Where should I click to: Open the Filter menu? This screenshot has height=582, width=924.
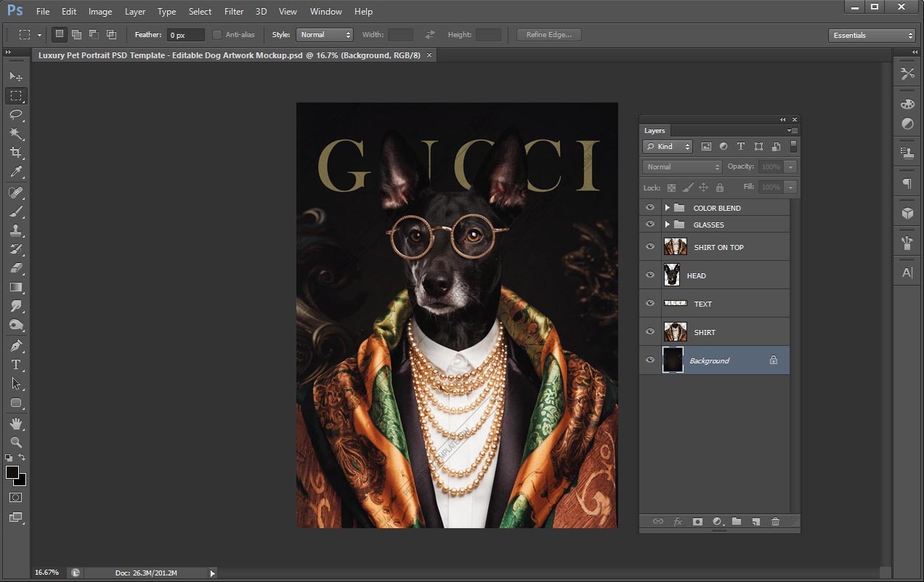click(x=234, y=12)
